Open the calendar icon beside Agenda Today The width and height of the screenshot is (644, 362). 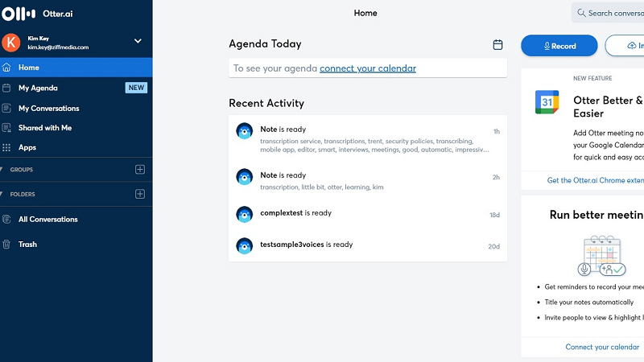(497, 45)
